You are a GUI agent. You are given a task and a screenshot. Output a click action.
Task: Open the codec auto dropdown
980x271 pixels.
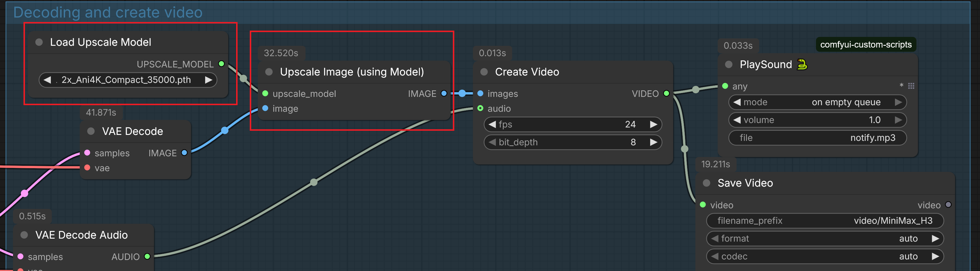point(825,256)
